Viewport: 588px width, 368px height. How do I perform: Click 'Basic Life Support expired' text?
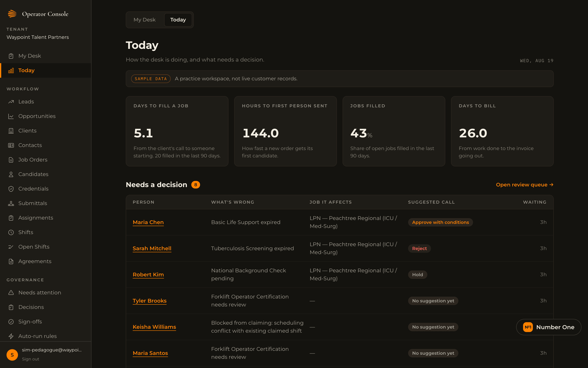click(246, 222)
